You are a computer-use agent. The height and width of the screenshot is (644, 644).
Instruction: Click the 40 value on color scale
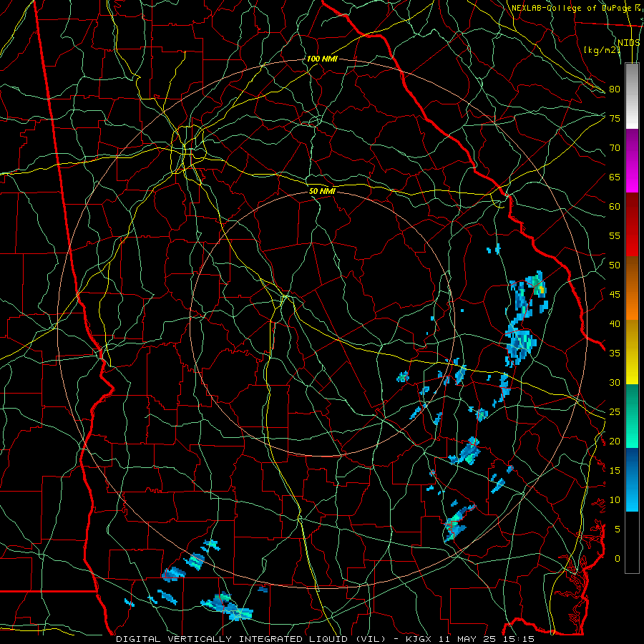(615, 323)
